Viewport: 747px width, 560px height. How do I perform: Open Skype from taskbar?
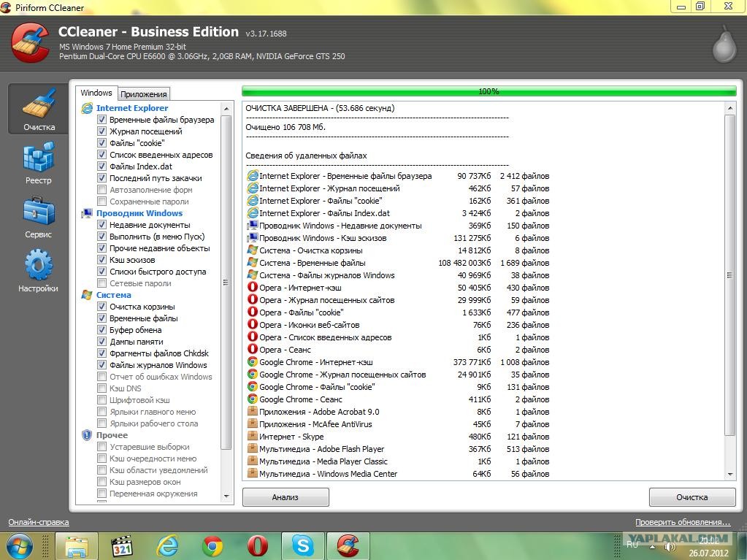302,546
